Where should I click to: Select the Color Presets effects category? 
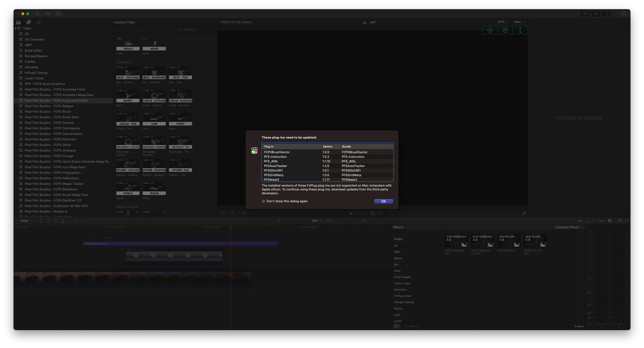(402, 277)
